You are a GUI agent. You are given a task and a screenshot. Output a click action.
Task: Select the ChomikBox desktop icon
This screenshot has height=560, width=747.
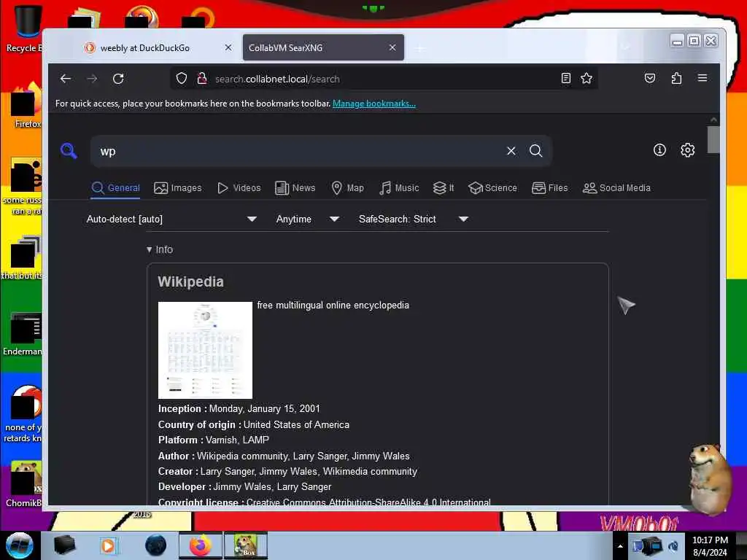pyautogui.click(x=24, y=484)
